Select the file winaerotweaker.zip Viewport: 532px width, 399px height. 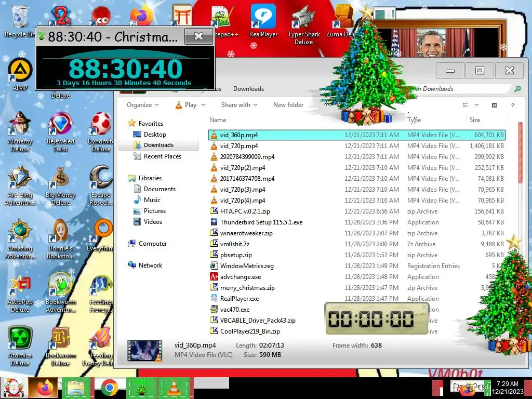click(357, 233)
